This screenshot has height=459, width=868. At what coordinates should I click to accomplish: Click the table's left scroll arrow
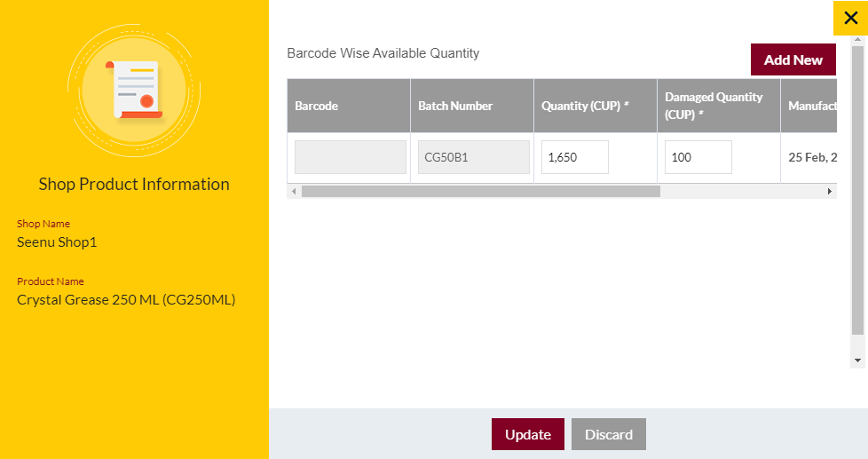[x=294, y=192]
